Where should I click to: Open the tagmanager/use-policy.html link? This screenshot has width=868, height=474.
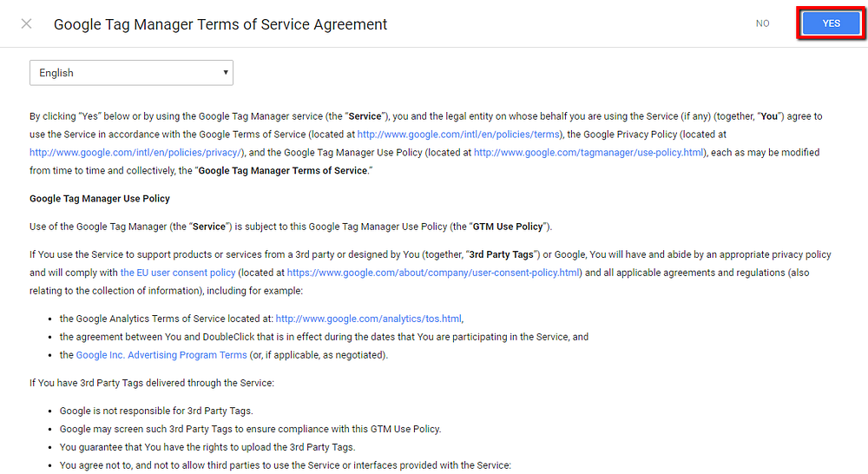pos(589,152)
